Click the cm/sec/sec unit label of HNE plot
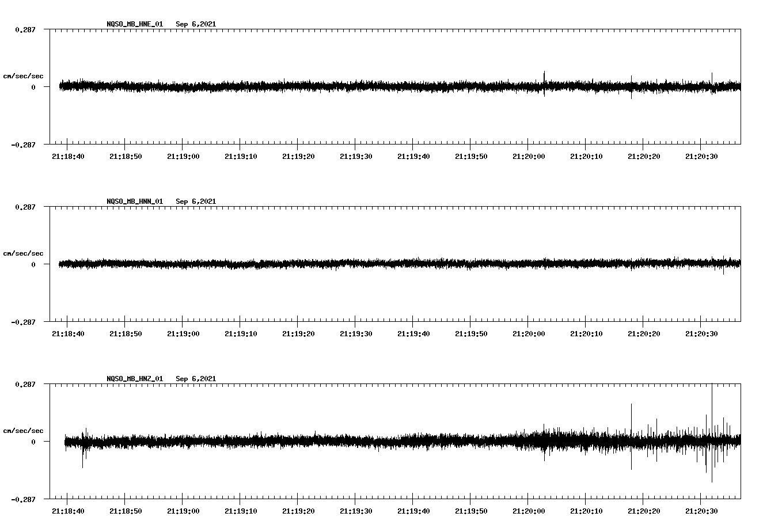The height and width of the screenshot is (532, 782). (23, 76)
